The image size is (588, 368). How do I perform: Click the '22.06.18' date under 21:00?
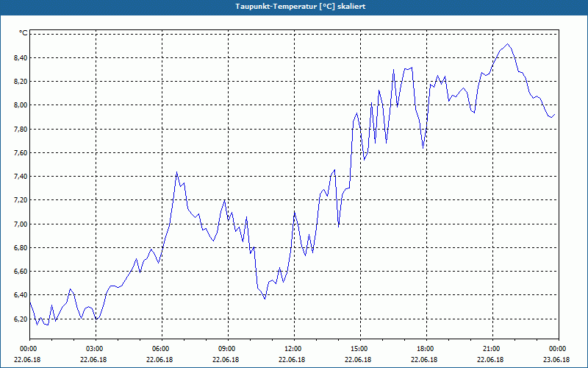(x=490, y=359)
